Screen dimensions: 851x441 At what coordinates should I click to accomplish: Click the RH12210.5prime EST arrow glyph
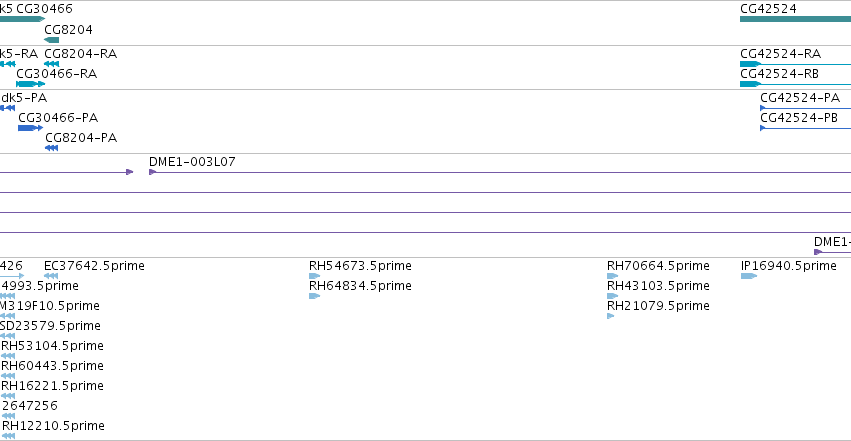[x=8, y=436]
